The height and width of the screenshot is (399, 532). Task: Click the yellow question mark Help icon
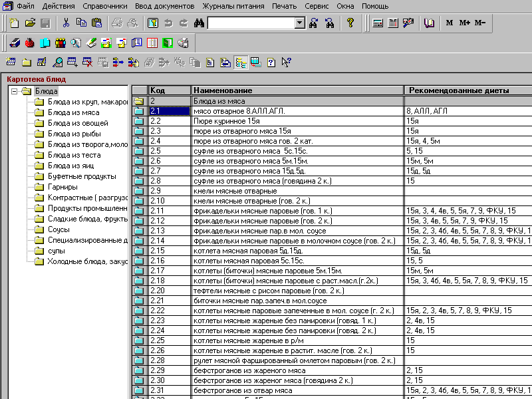350,23
